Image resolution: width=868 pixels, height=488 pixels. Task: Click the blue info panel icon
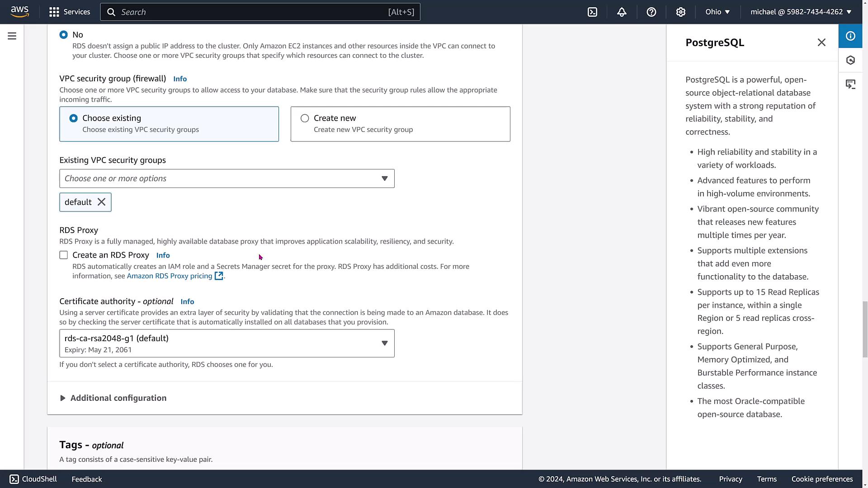pos(850,36)
